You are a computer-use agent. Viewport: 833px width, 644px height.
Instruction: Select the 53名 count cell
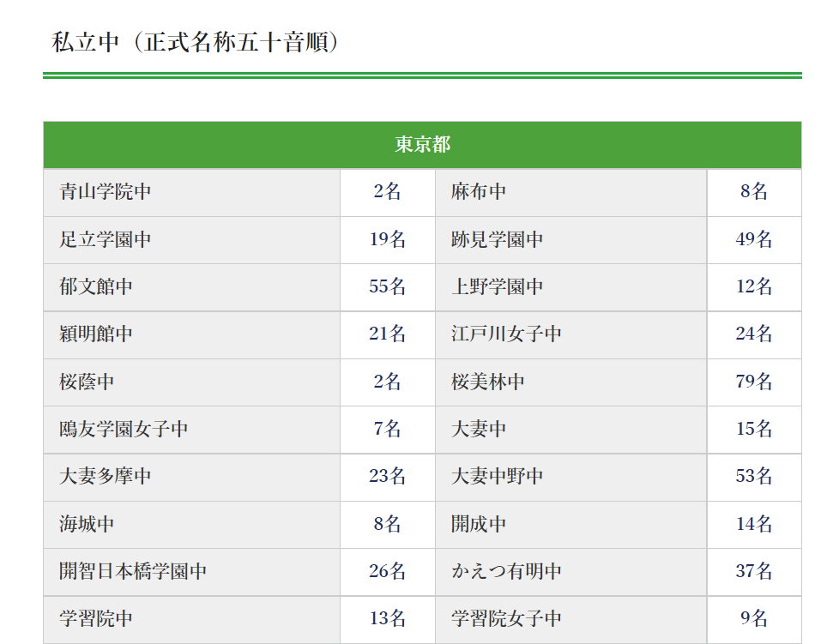pyautogui.click(x=754, y=478)
